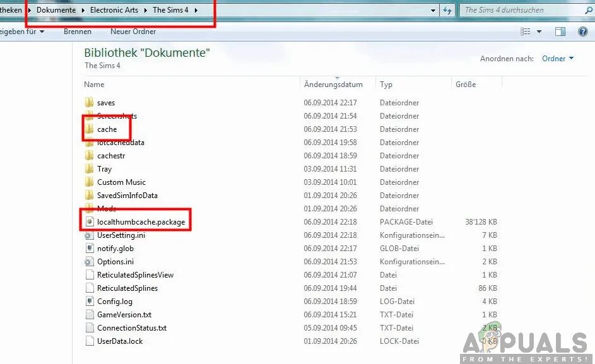The width and height of the screenshot is (595, 364).
Task: Select the GameVersion.txt file name
Action: click(x=124, y=315)
